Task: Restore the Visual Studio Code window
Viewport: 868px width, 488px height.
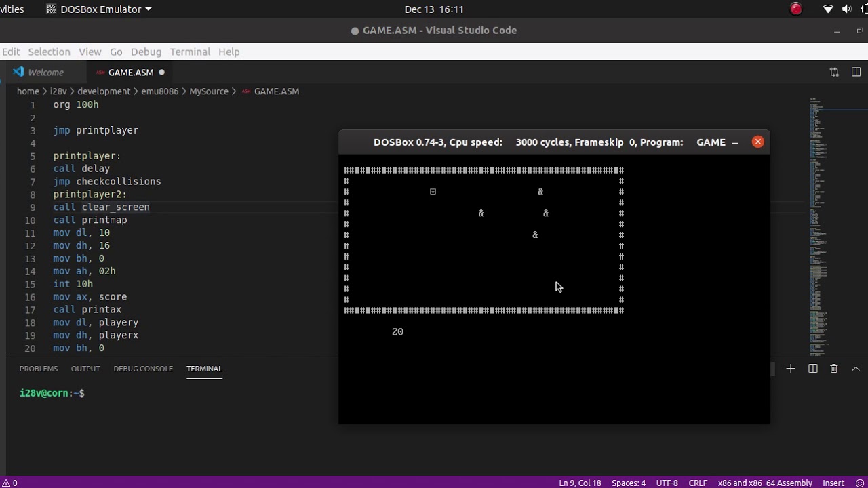Action: [859, 30]
